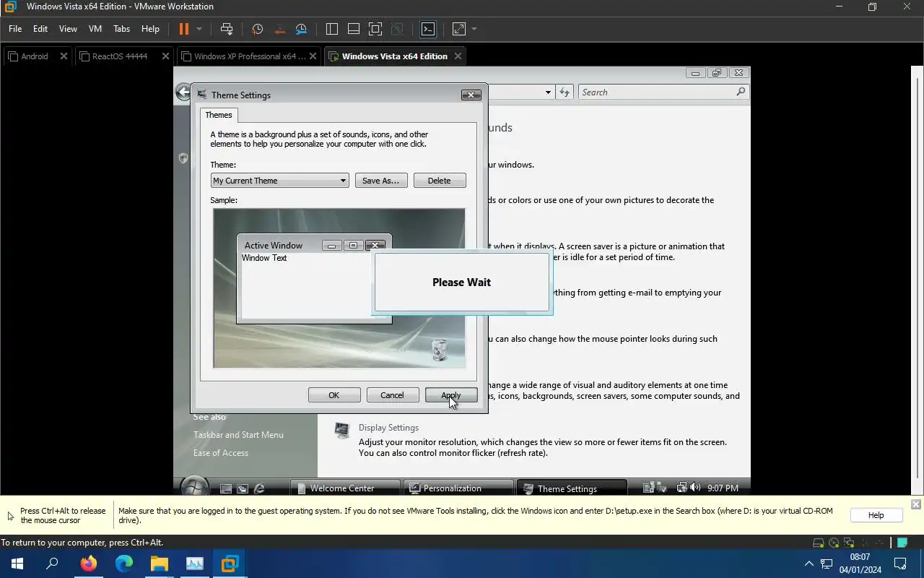Viewport: 924px width, 578px height.
Task: Click the theme sample preview image
Action: pos(339,288)
